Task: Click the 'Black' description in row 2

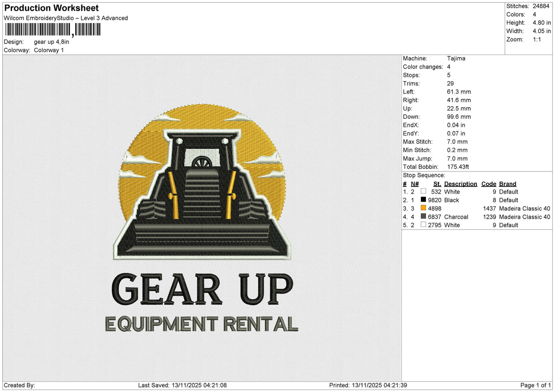Action: coord(451,200)
